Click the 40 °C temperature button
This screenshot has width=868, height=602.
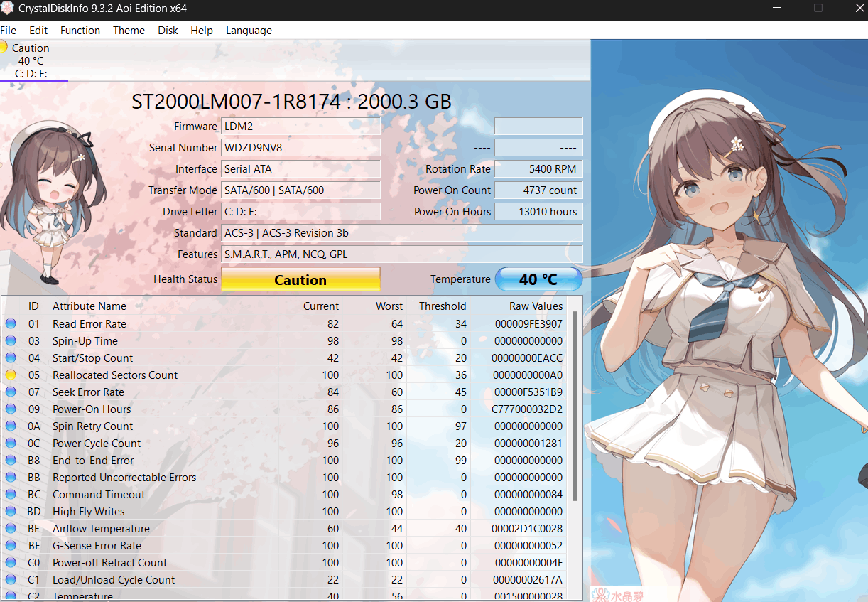[538, 279]
